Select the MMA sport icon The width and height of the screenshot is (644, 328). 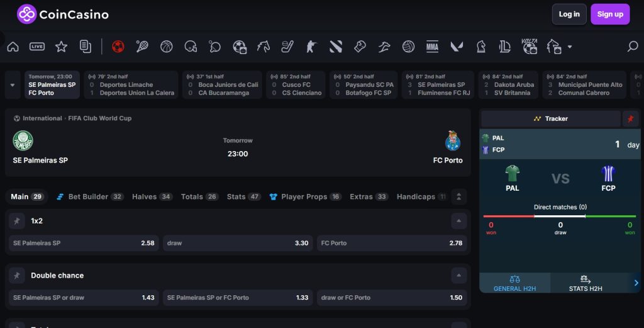432,47
